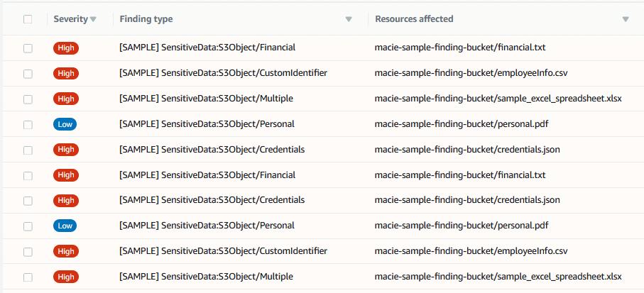Check the box for the first financial.txt finding
Image resolution: width=644 pixels, height=293 pixels.
pos(28,48)
